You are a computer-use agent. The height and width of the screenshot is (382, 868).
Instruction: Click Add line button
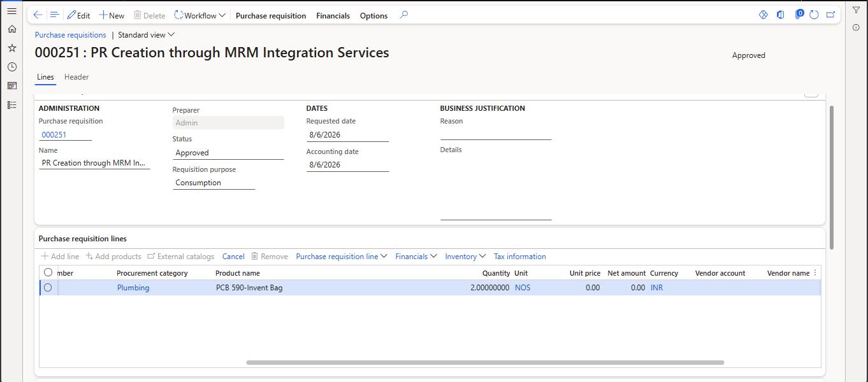point(61,257)
